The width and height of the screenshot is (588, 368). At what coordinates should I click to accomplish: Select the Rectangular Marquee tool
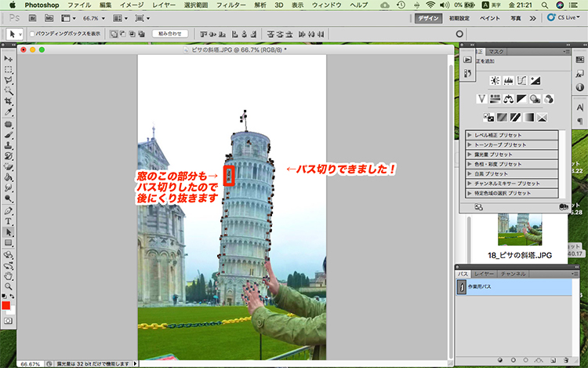pyautogui.click(x=9, y=70)
